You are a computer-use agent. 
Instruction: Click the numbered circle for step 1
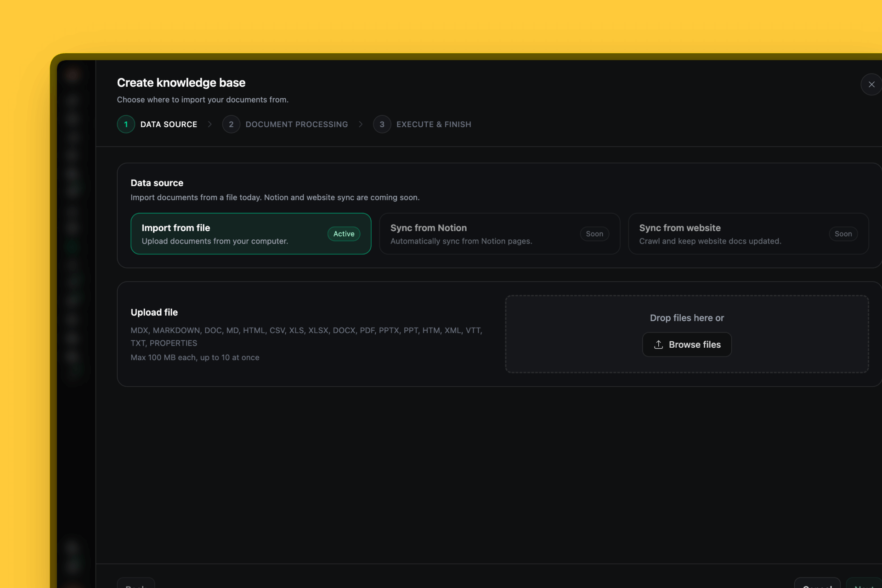126,124
